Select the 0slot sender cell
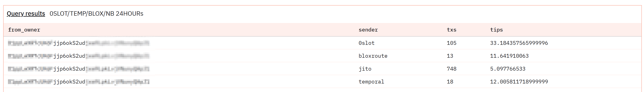The height and width of the screenshot is (92, 644). coord(366,43)
